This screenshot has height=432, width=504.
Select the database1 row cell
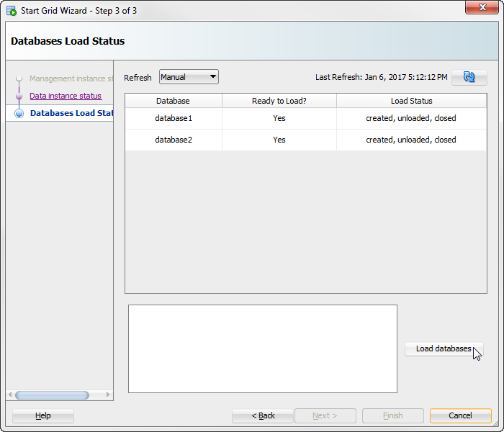point(174,118)
